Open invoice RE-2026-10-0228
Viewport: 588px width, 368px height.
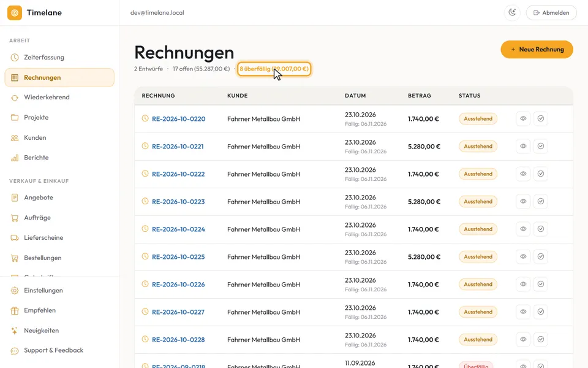178,340
